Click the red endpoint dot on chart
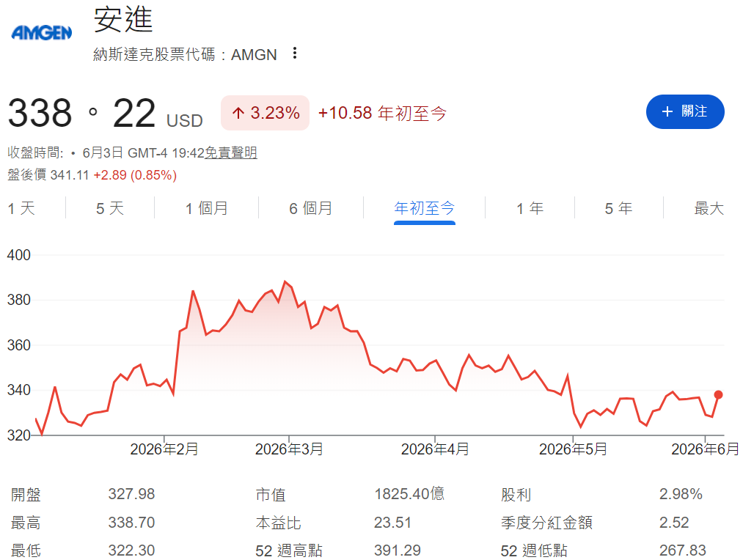The image size is (743, 560). point(718,395)
